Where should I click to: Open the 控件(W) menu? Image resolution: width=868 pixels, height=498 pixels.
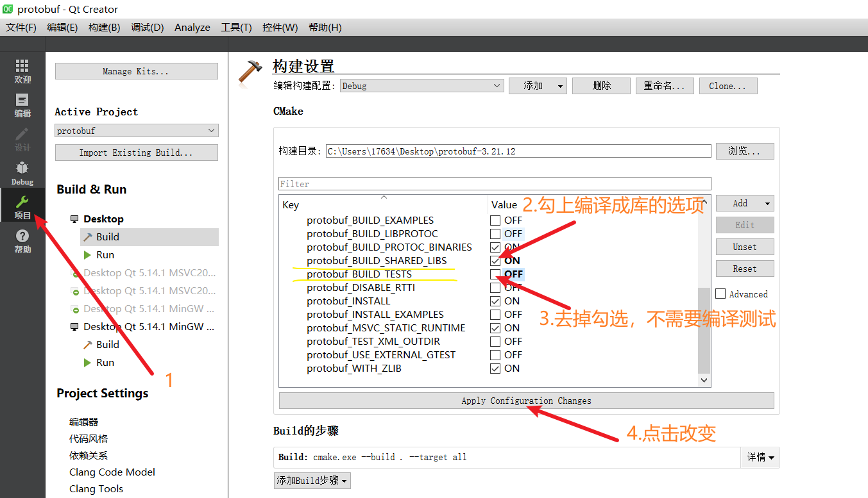(x=280, y=28)
